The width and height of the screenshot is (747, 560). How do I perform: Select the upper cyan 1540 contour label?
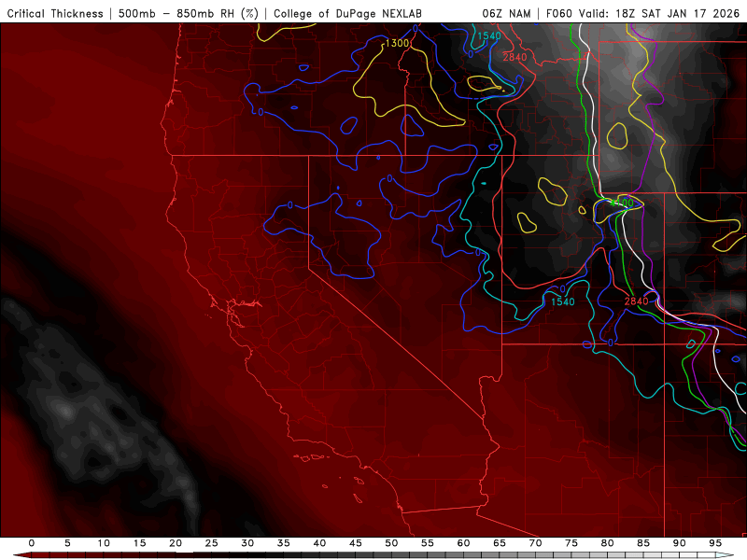(x=488, y=35)
